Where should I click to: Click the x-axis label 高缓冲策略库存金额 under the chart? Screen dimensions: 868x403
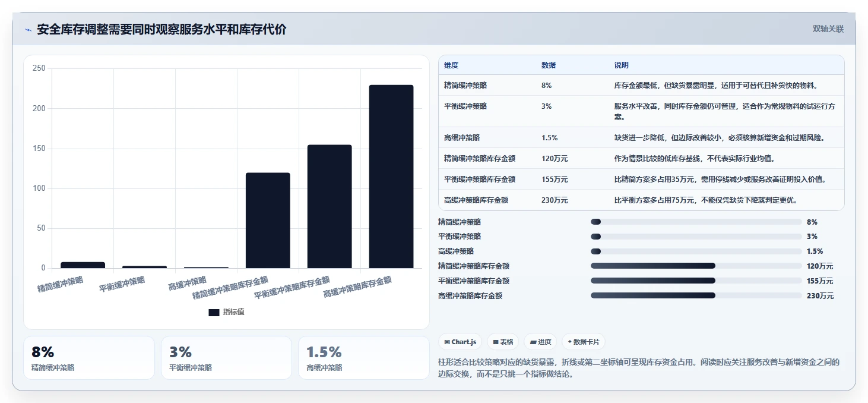tap(357, 287)
